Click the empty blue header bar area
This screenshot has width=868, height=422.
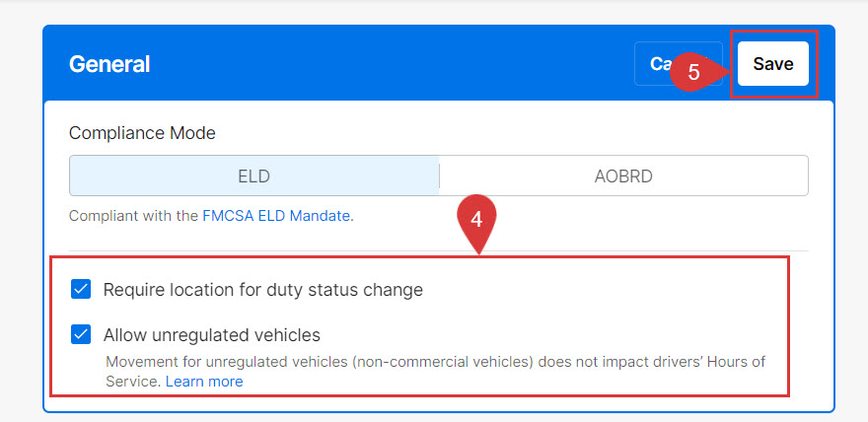(x=395, y=64)
